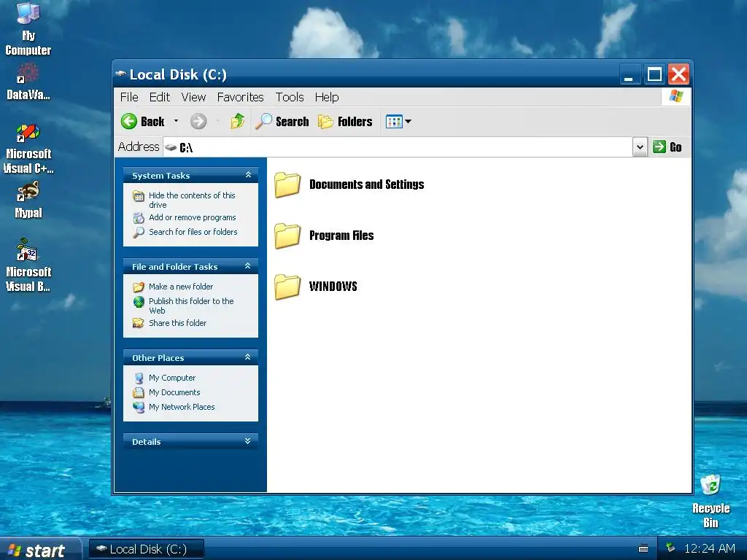
Task: Expand the Details panel
Action: coord(248,441)
